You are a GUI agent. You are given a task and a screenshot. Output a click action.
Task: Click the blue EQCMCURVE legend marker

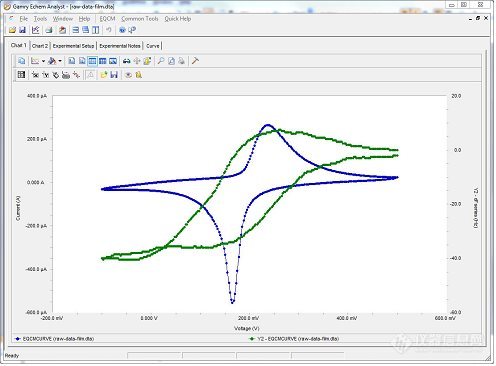18,339
